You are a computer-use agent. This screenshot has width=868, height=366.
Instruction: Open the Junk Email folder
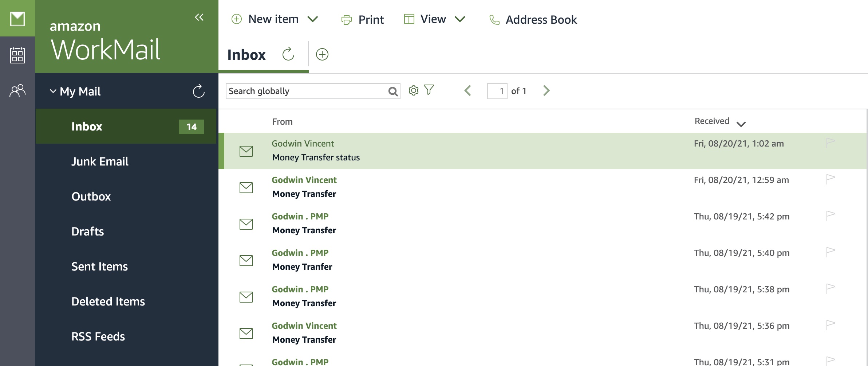click(100, 161)
